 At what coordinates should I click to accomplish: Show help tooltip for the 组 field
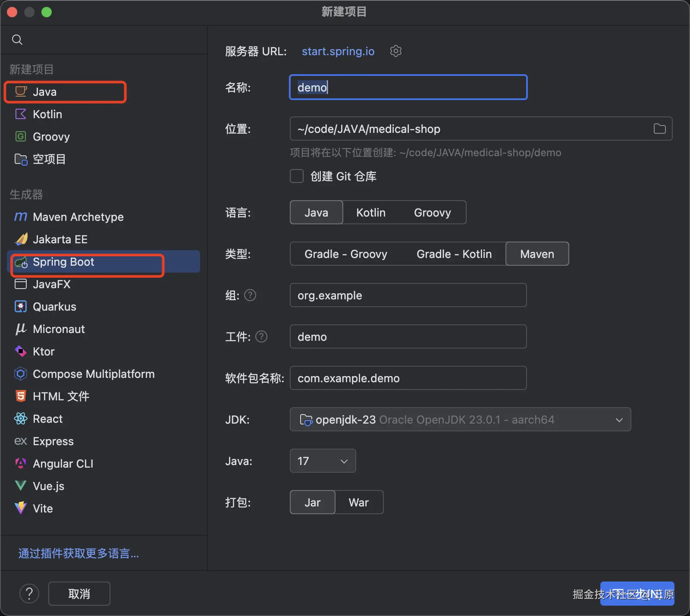250,295
